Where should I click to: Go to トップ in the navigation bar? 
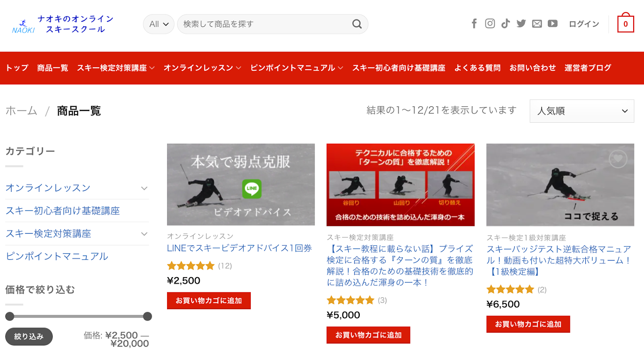(17, 68)
